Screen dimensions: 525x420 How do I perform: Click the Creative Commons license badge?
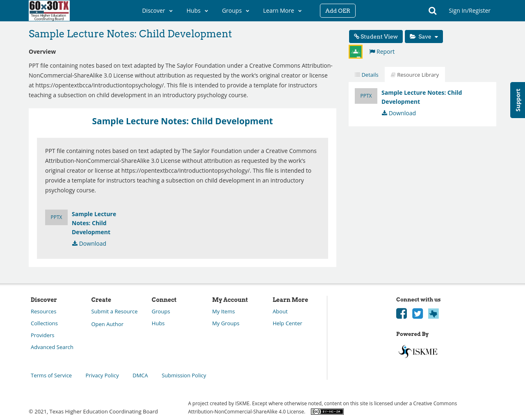327,412
